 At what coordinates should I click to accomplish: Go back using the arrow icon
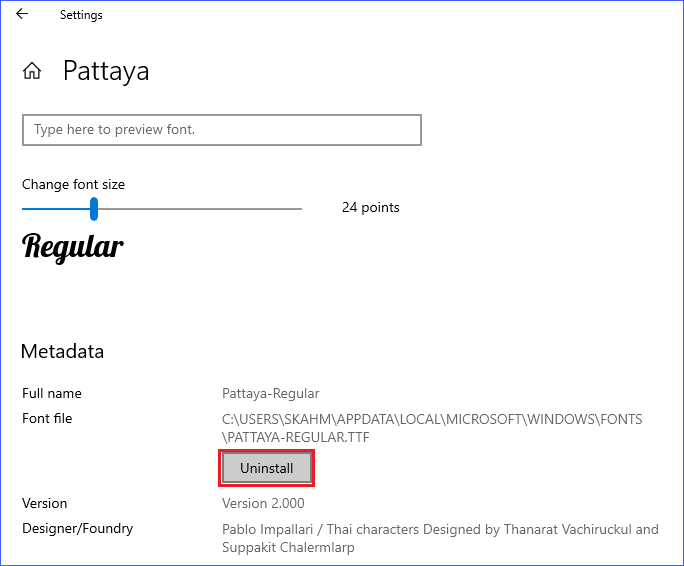(x=22, y=14)
